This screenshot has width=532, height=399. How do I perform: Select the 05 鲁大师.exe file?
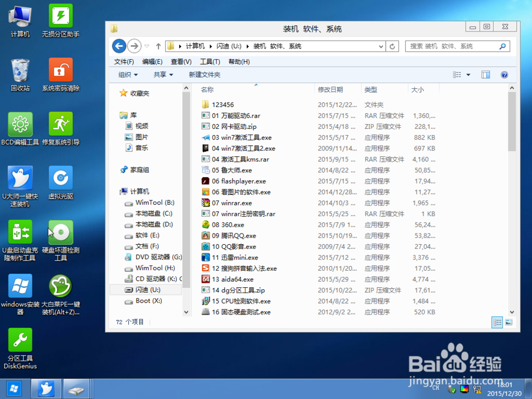click(228, 170)
